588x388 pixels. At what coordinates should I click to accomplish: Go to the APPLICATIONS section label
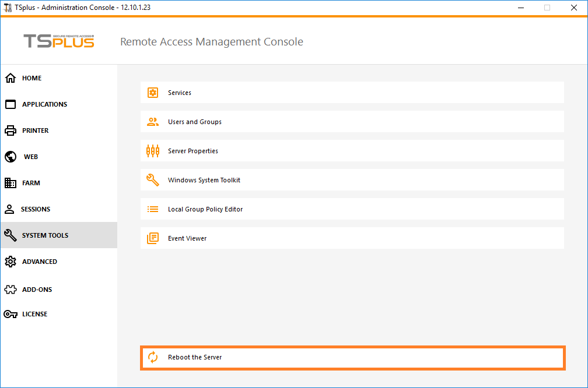point(44,104)
